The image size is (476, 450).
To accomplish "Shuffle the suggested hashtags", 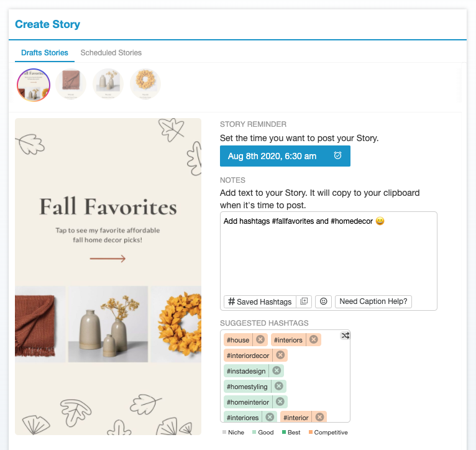I will 345,336.
